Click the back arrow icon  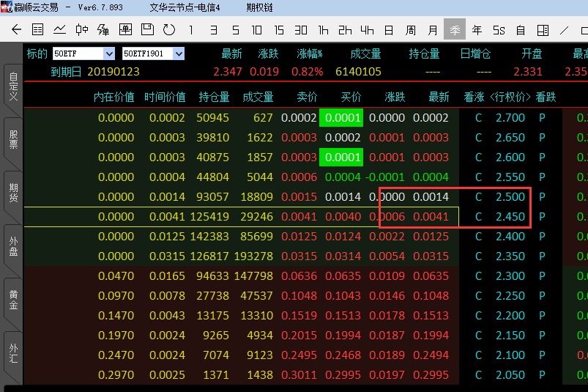click(x=17, y=30)
